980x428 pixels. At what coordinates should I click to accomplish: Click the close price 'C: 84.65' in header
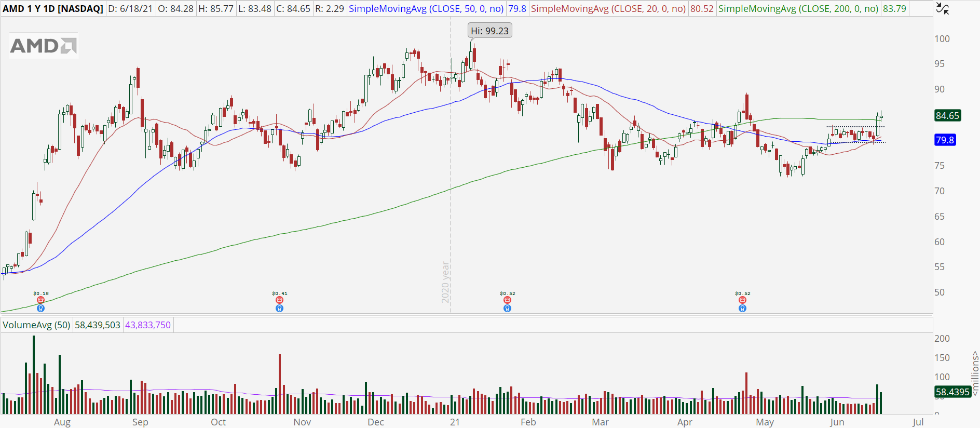coord(293,9)
